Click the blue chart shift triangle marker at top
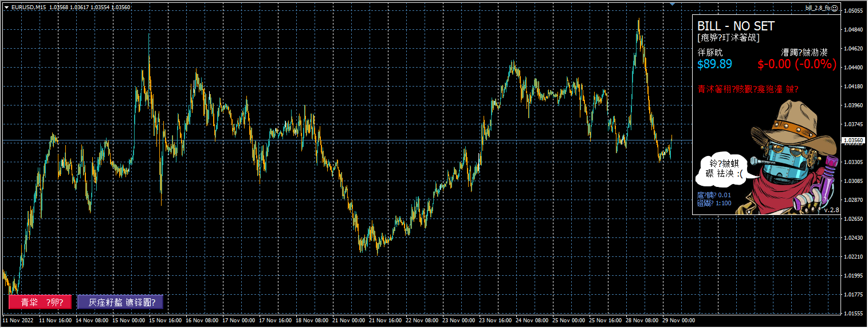This screenshot has height=328, width=868. point(672,4)
